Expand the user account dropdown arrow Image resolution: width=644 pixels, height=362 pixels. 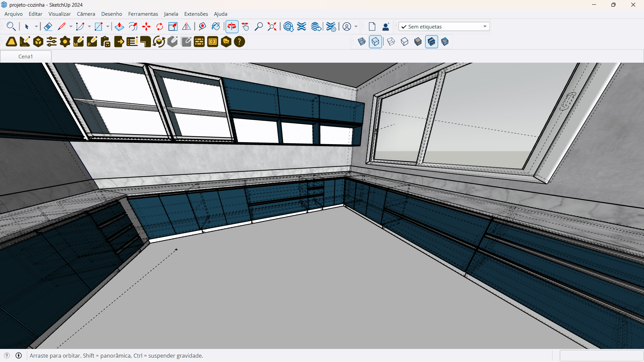coord(356,26)
